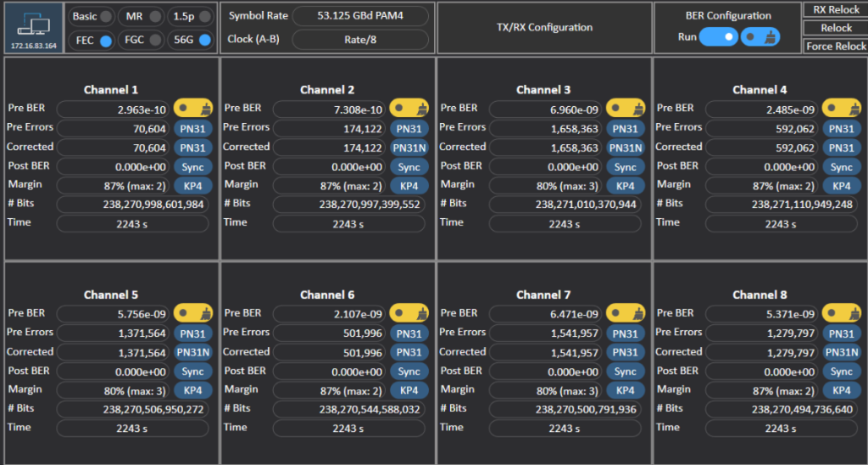
Task: Click Channel 1 Pre BER value field
Action: pos(114,109)
